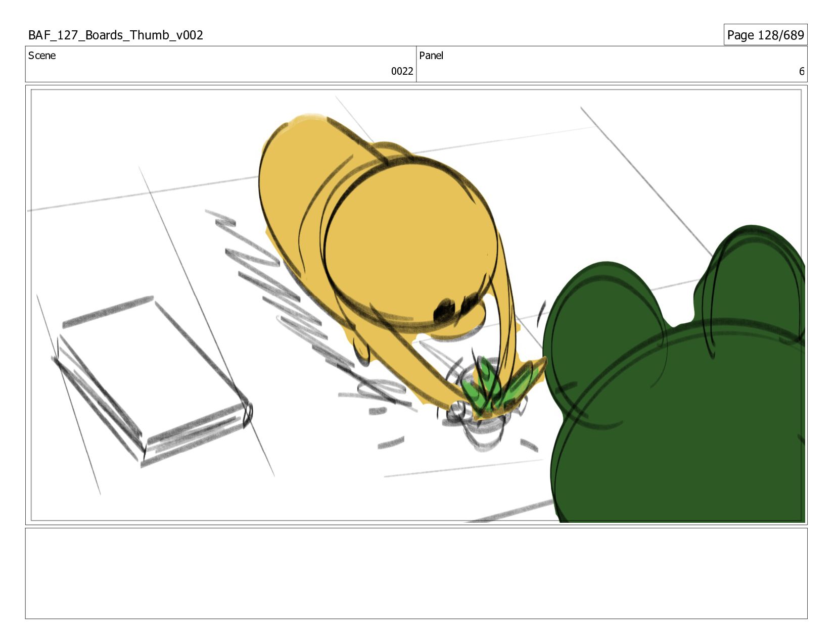The width and height of the screenshot is (834, 644).
Task: Click the panel number 6
Action: (x=801, y=71)
